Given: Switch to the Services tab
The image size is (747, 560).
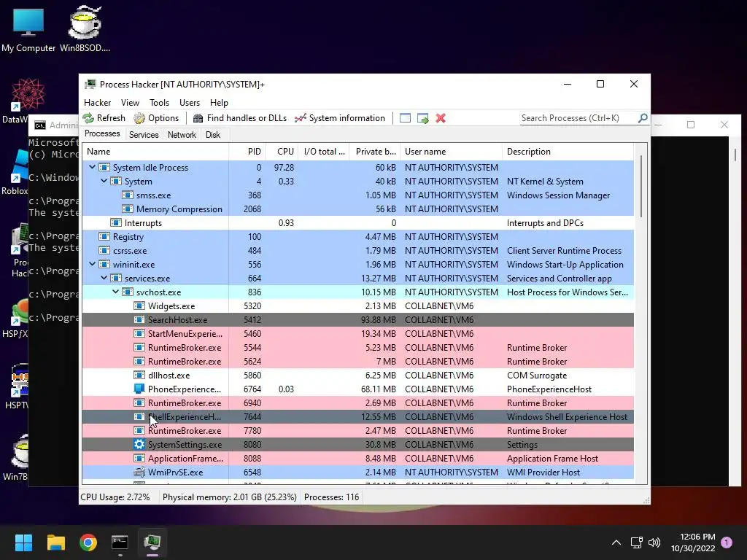Looking at the screenshot, I should click(144, 135).
